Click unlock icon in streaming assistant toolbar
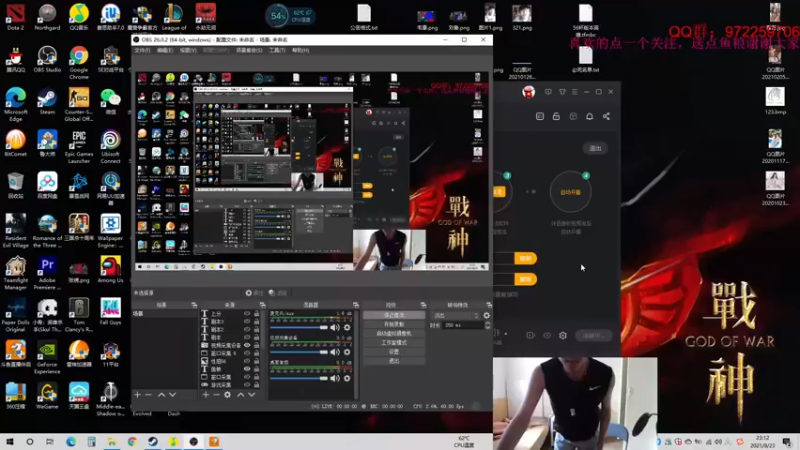This screenshot has height=450, width=800. 556,116
